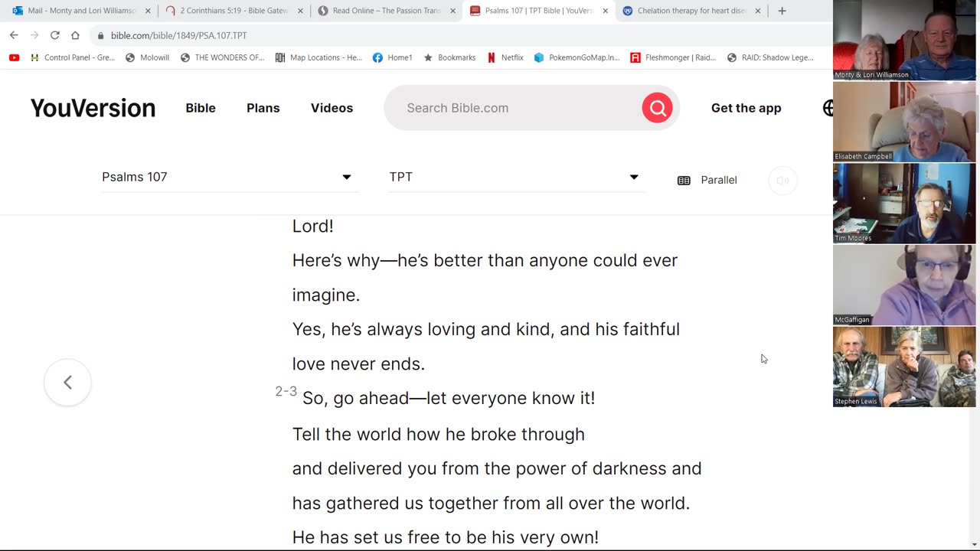Open the Bible menu item
The width and height of the screenshot is (980, 551).
(201, 108)
